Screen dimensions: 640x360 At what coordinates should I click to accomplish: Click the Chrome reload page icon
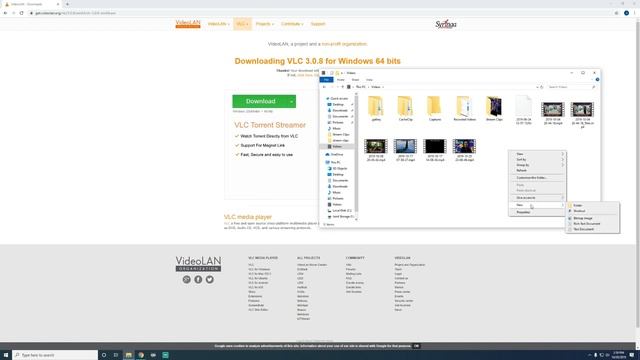click(22, 13)
